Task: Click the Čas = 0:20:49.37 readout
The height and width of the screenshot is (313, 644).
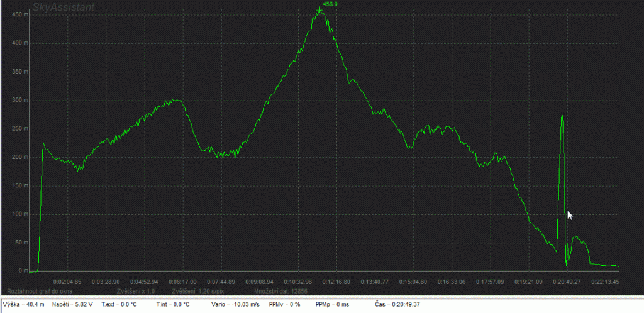Action: click(398, 304)
